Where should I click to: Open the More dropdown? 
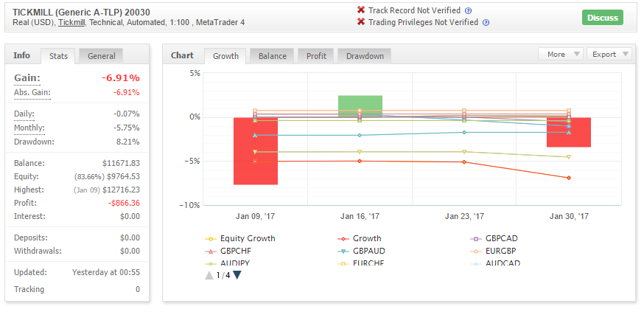[560, 55]
